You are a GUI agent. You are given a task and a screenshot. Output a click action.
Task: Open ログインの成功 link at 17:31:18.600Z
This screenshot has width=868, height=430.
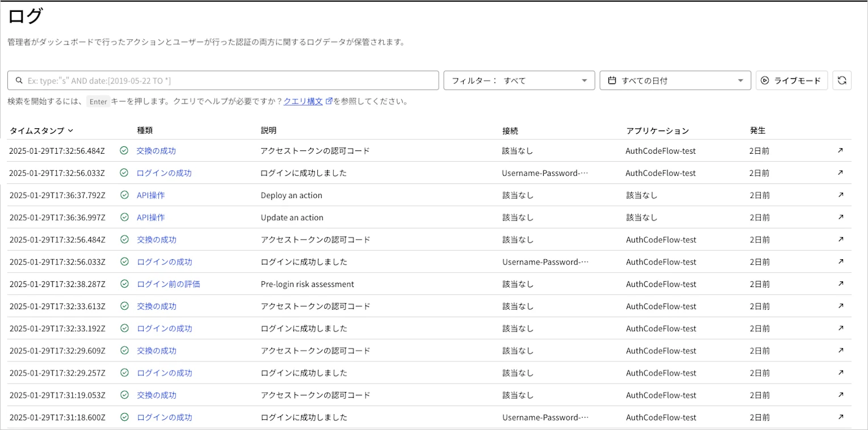coord(165,417)
